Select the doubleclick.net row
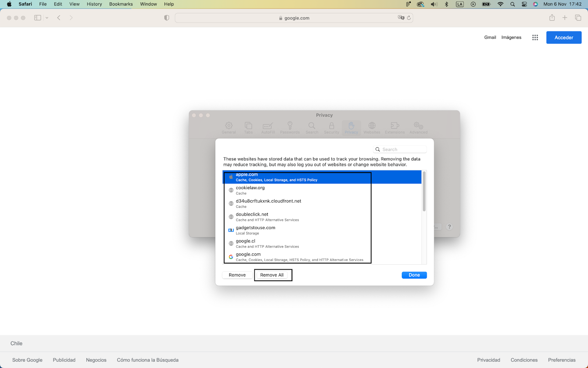The width and height of the screenshot is (588, 368). (x=322, y=217)
